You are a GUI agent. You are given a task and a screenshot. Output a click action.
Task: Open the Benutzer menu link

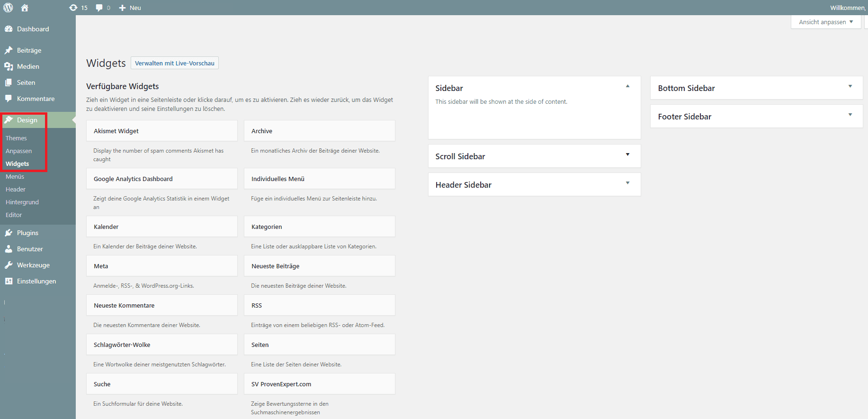pyautogui.click(x=30, y=249)
